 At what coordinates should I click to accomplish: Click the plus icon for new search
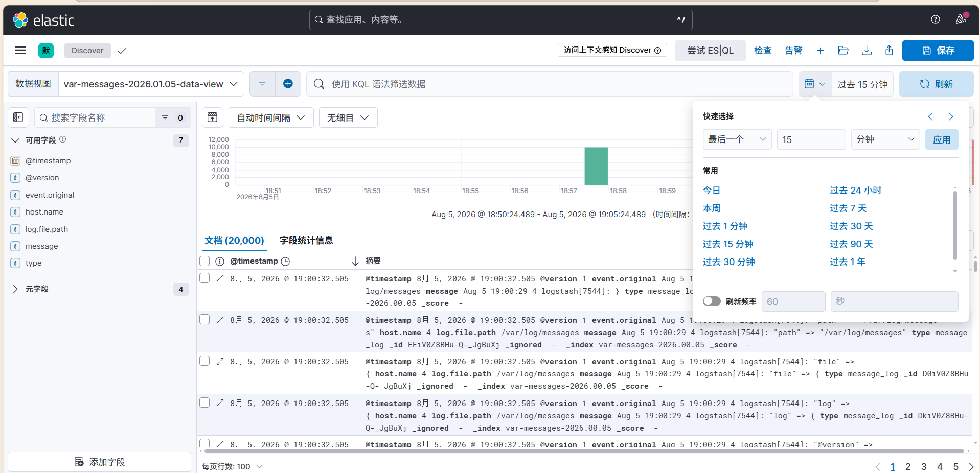click(x=820, y=51)
